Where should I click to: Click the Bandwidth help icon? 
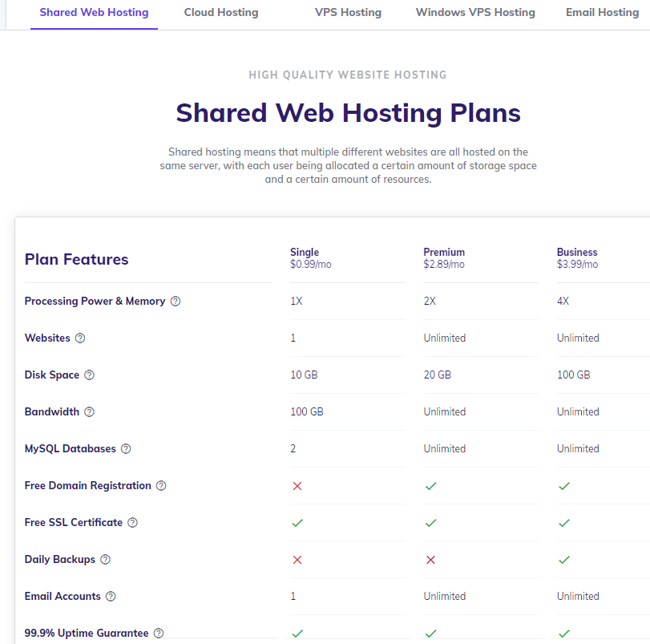point(89,411)
